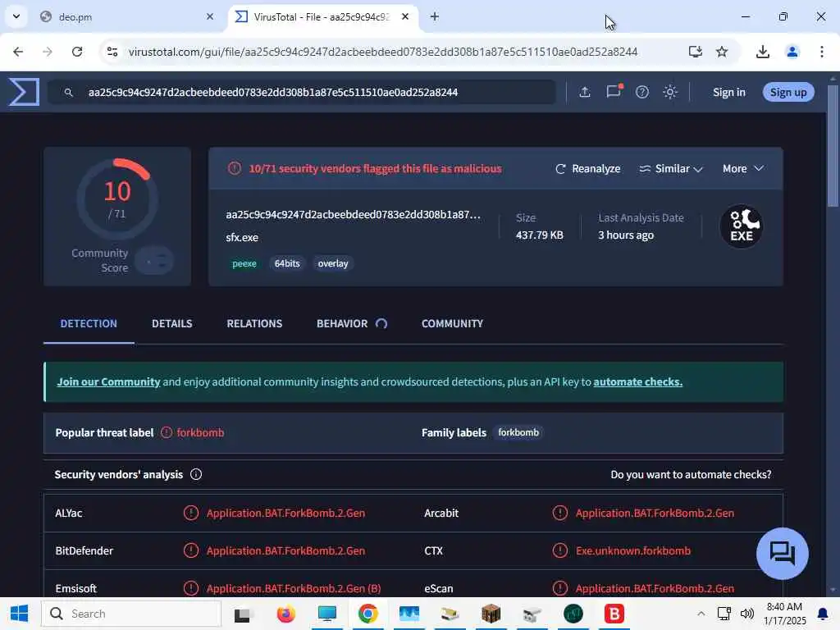
Task: Click Sign in
Action: (729, 92)
